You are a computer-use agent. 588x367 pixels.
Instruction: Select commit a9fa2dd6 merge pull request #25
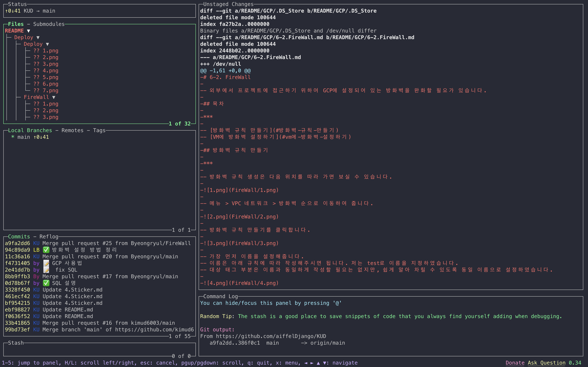coord(97,243)
